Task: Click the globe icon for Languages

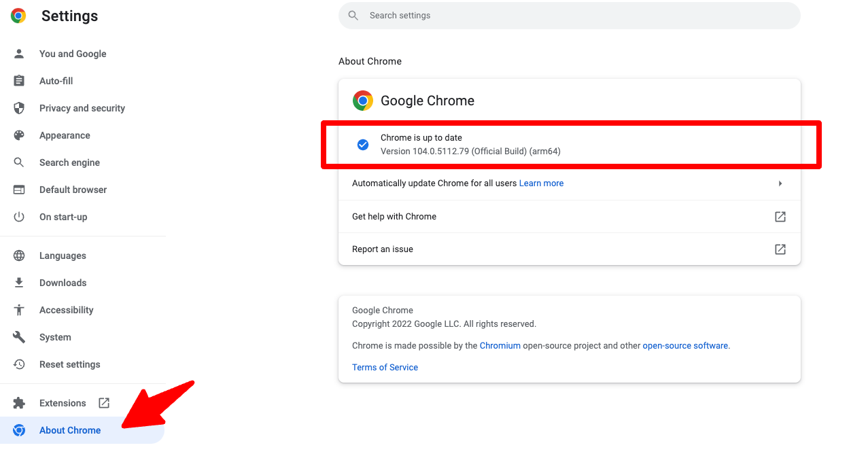Action: coord(19,256)
